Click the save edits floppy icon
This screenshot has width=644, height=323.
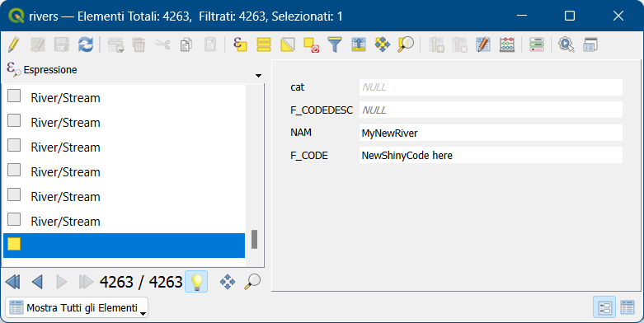click(62, 44)
